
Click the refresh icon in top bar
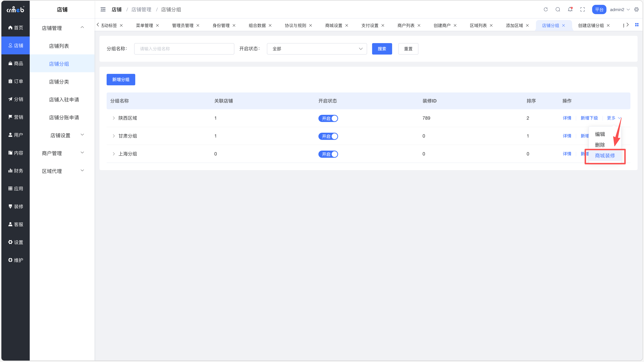click(x=545, y=9)
